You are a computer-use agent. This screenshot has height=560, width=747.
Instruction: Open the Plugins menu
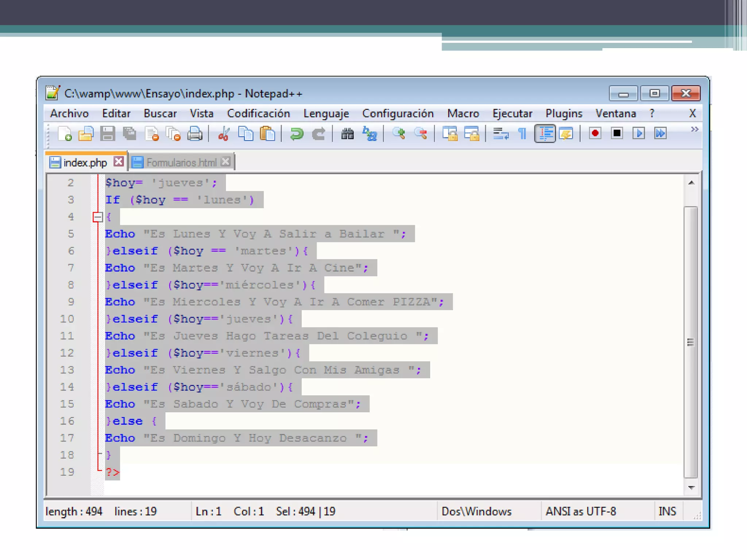pos(564,114)
